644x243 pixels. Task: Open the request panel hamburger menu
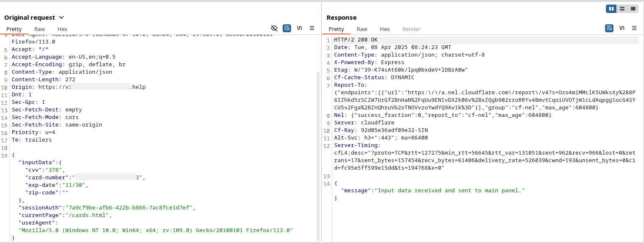point(312,28)
